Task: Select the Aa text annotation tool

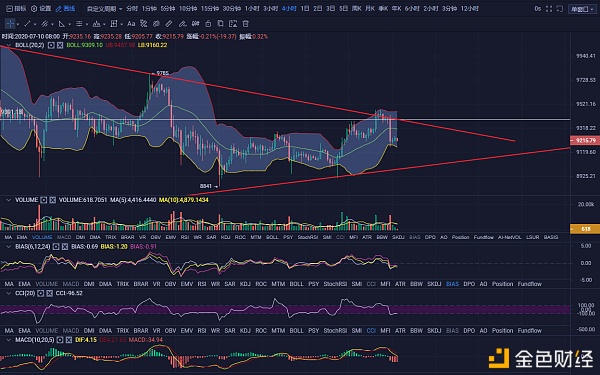Action: (131, 24)
